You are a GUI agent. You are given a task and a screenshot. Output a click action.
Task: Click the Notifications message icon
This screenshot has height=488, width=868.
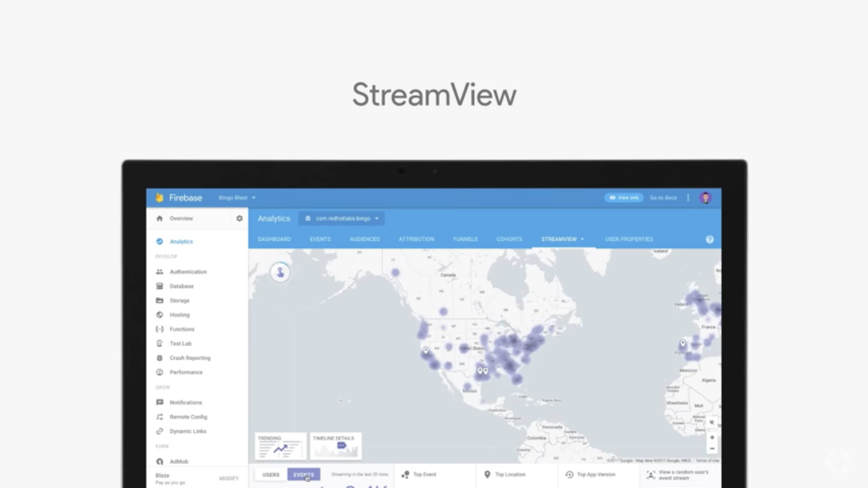[159, 403]
